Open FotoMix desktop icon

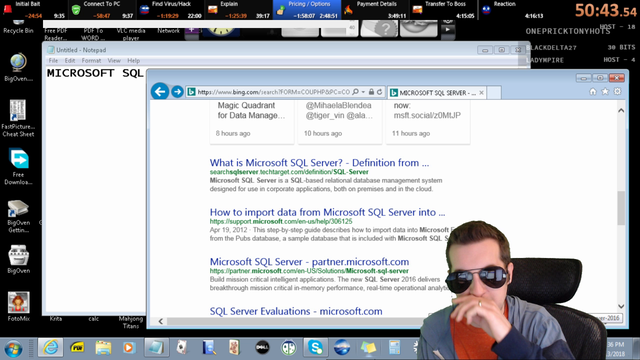point(18,306)
